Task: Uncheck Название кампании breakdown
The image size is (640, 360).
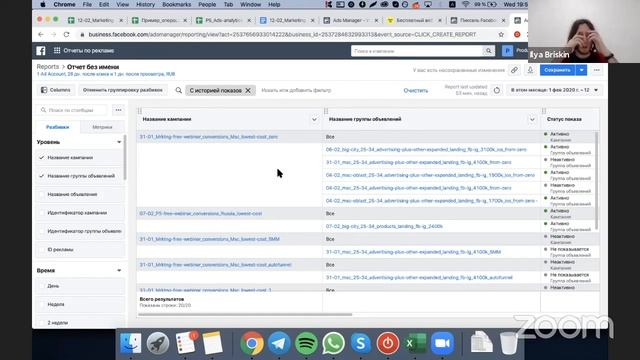Action: click(x=42, y=158)
